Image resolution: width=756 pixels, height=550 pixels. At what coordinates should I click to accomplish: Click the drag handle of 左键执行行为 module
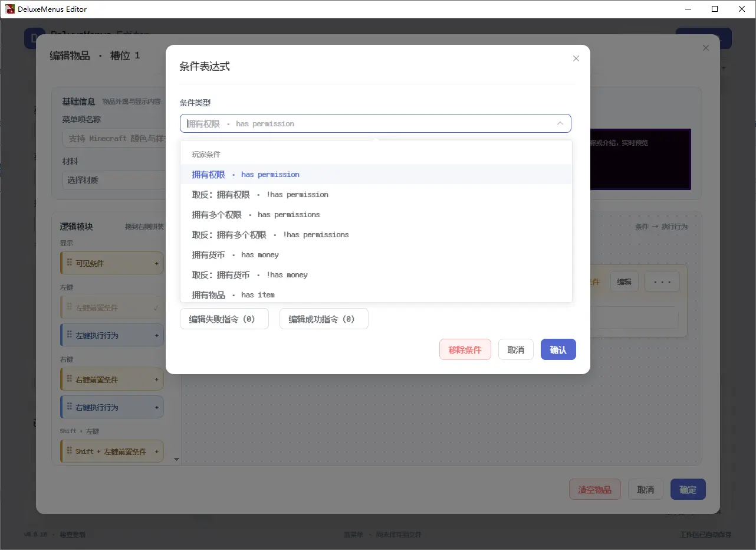tap(70, 335)
